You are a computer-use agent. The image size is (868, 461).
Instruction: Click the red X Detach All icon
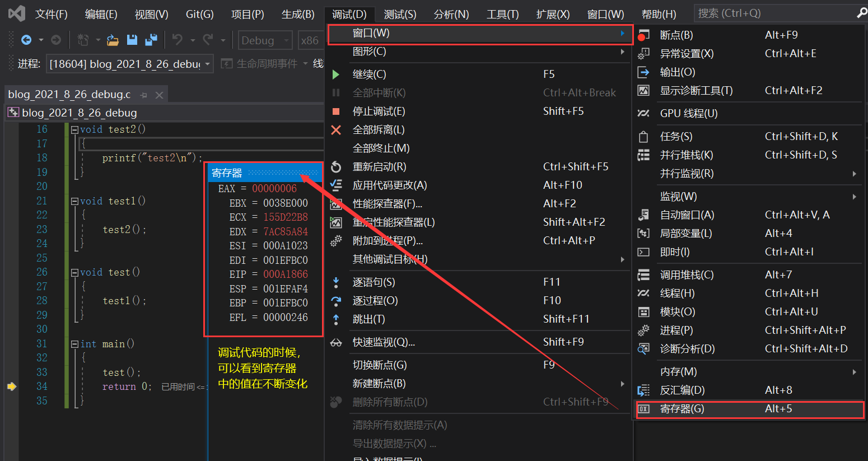tap(336, 130)
